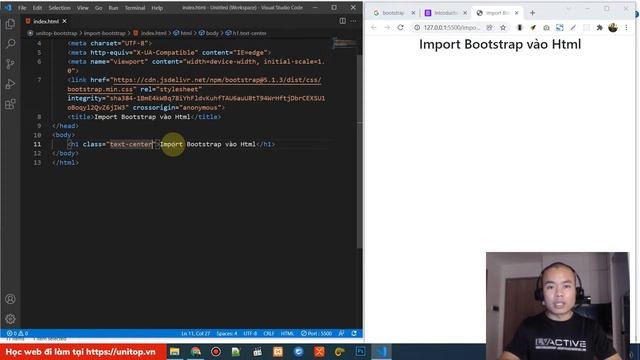Close the bootstrap Chrome tab

pyautogui.click(x=413, y=13)
